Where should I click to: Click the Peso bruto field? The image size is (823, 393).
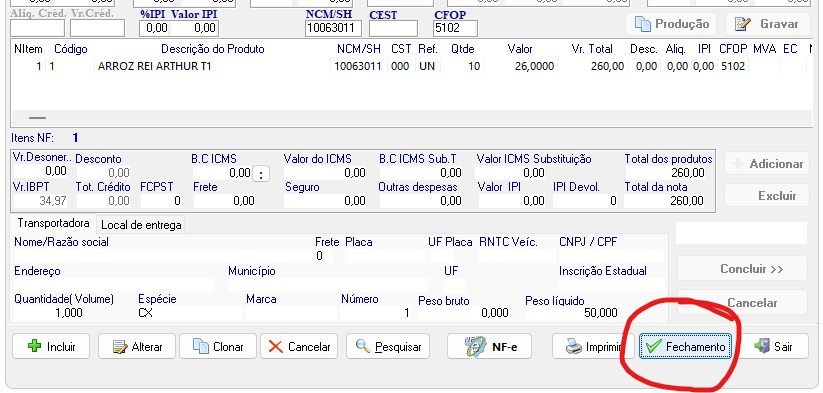point(463,313)
